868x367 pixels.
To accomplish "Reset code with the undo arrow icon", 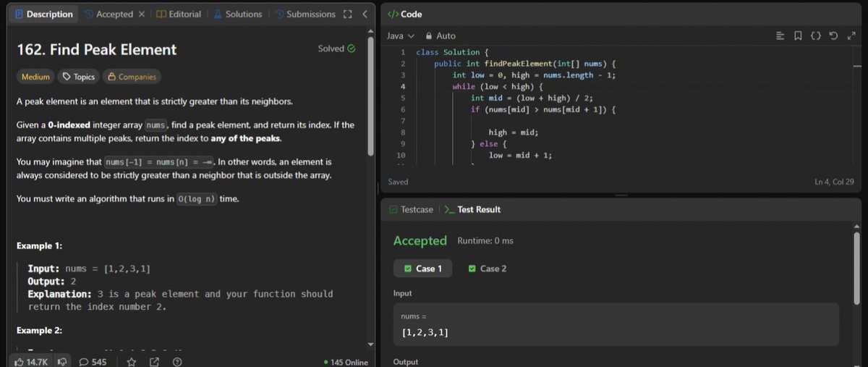I will pyautogui.click(x=833, y=35).
